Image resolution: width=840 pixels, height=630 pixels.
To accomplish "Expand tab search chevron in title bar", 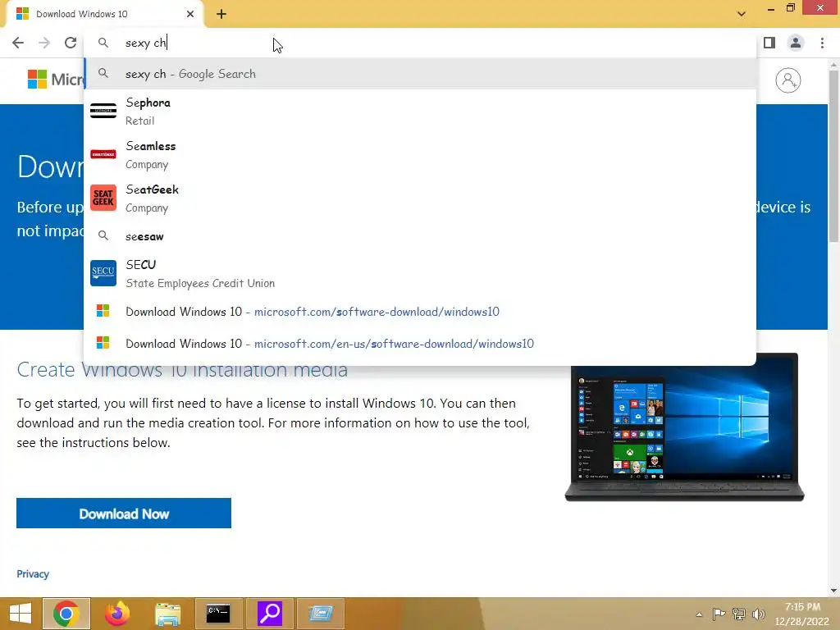I will [742, 14].
